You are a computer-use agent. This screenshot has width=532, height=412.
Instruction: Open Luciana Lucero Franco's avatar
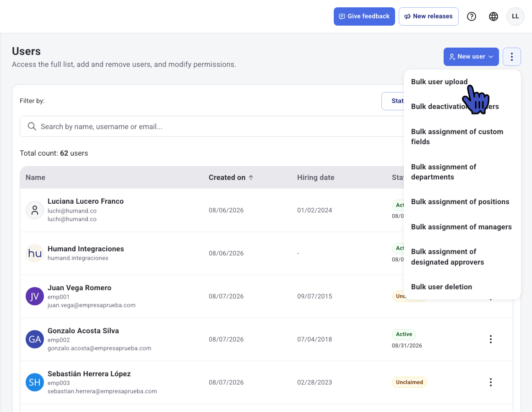pyautogui.click(x=35, y=210)
